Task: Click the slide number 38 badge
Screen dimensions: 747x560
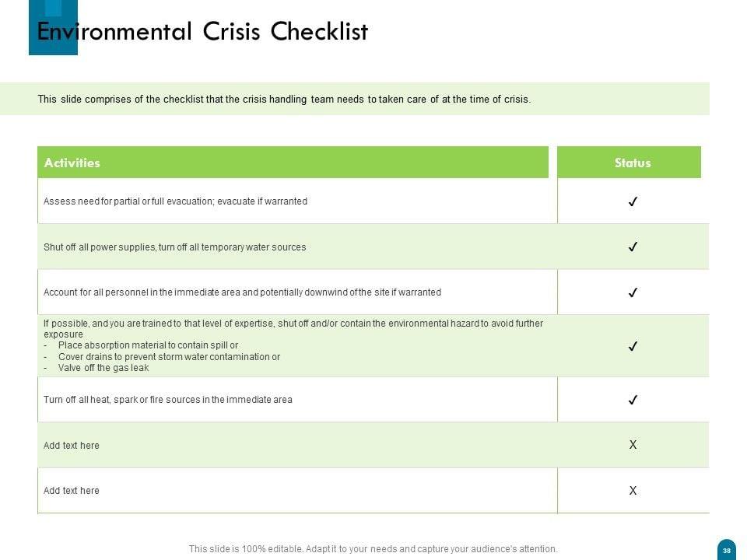Action: click(726, 549)
